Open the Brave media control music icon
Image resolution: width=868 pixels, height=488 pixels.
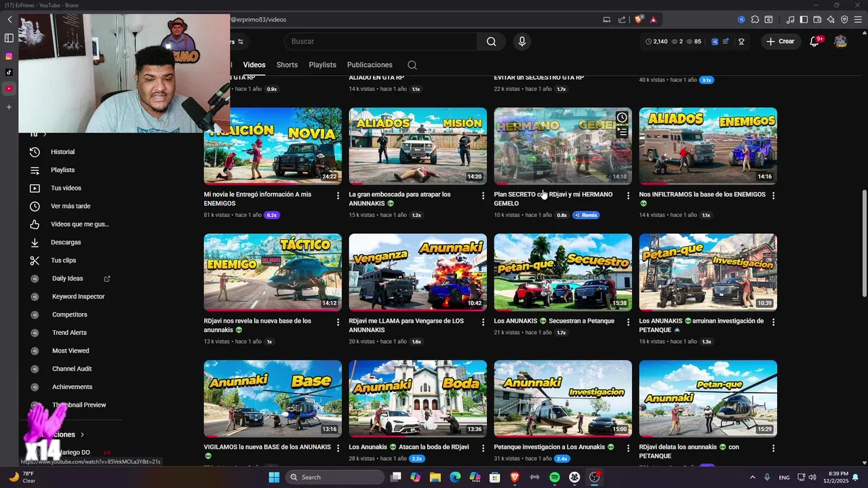pyautogui.click(x=790, y=20)
